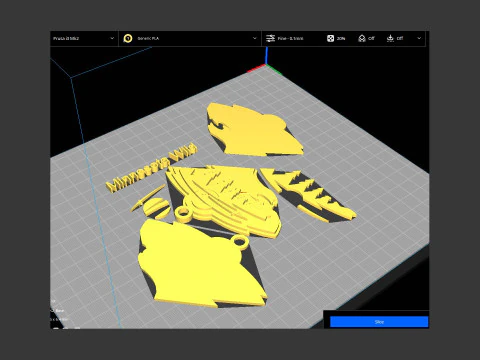This screenshot has width=480, height=360.
Task: Toggle the adhesion Off setting
Action: pos(400,38)
